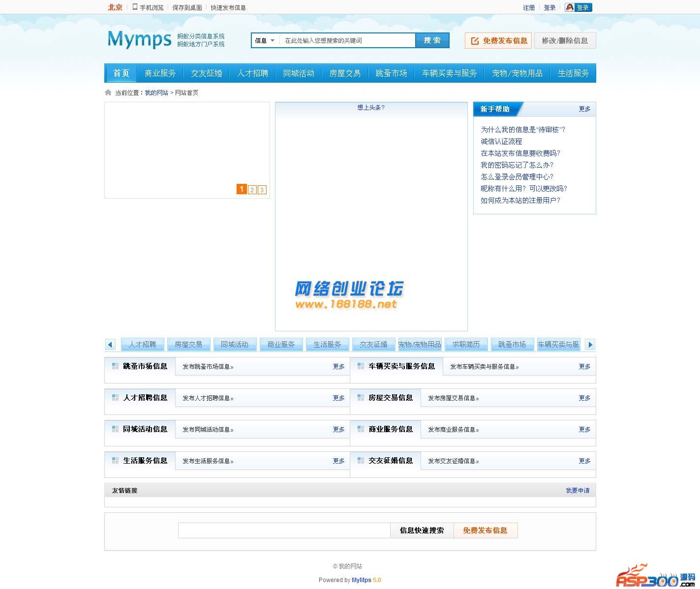Click the MyMps link in footer
Screen dimensions: 700x589
coord(362,580)
